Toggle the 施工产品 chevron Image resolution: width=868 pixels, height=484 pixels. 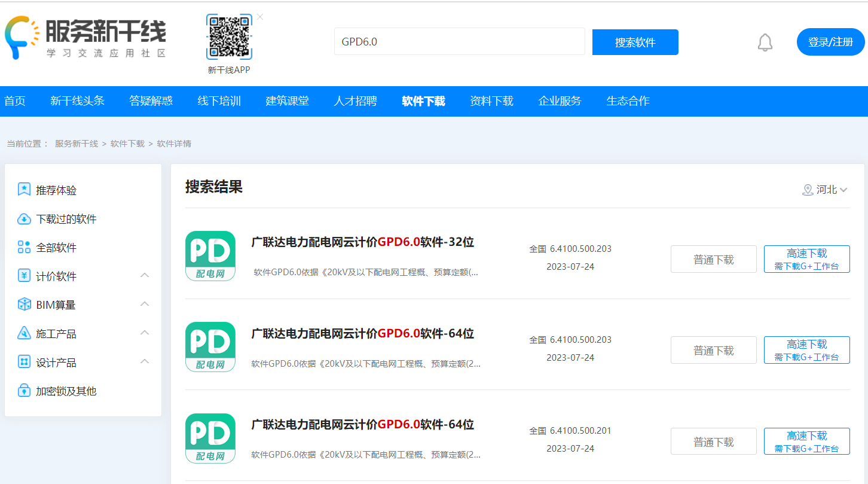(x=145, y=333)
